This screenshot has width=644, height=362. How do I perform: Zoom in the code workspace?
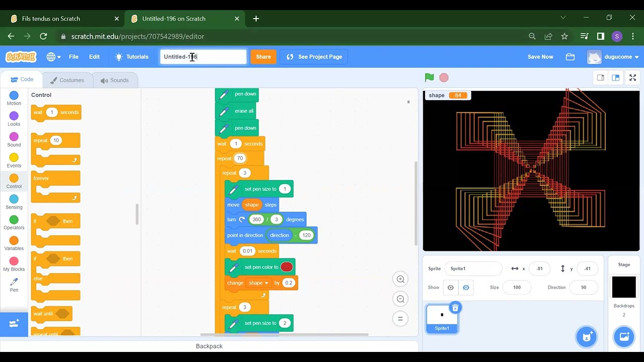400,279
